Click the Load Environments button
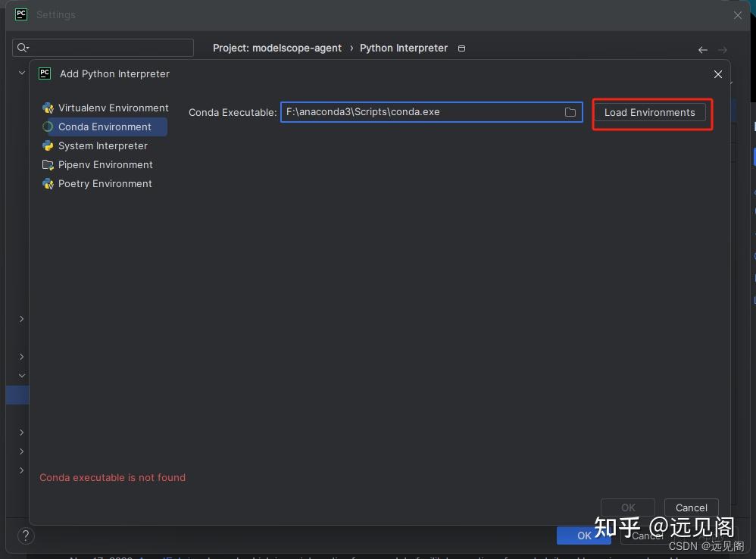The height and width of the screenshot is (559, 756). [x=650, y=112]
